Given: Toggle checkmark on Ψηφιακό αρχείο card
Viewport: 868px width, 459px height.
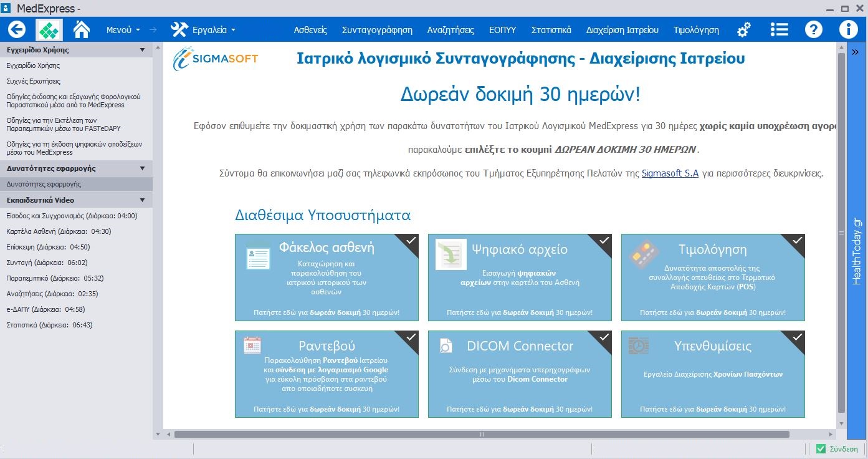Looking at the screenshot, I should 604,240.
